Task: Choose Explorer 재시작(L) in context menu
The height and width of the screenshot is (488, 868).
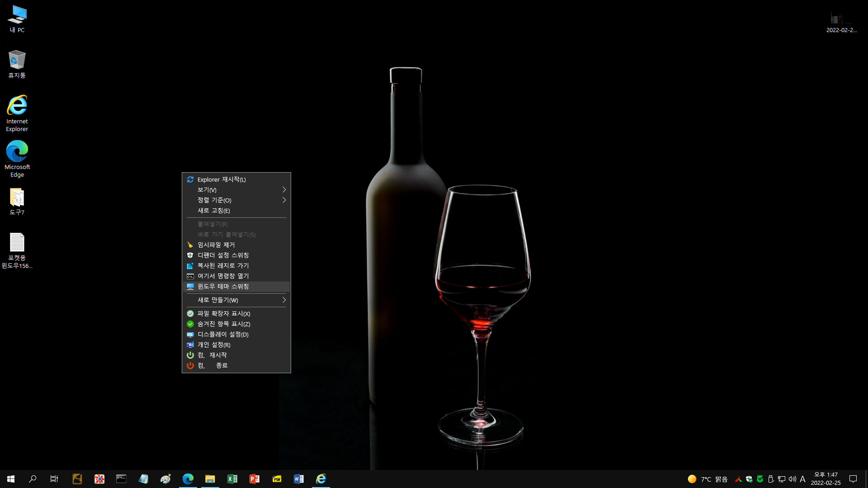Action: tap(236, 179)
